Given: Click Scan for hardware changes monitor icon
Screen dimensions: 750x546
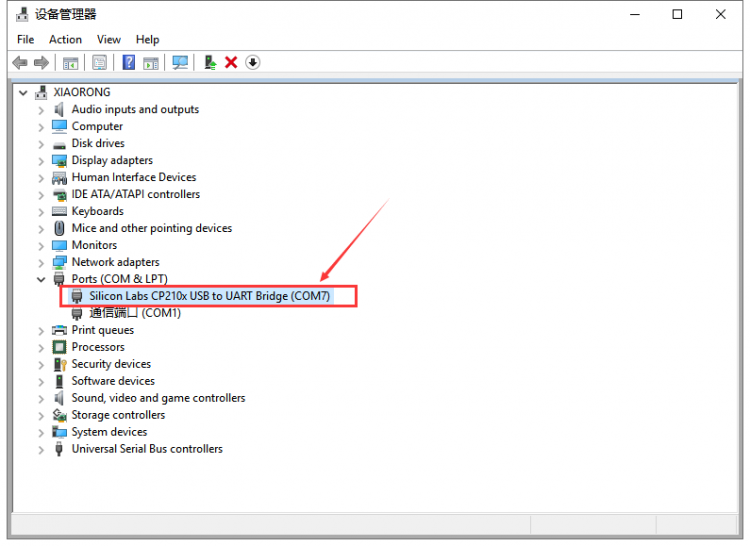Looking at the screenshot, I should [x=180, y=63].
